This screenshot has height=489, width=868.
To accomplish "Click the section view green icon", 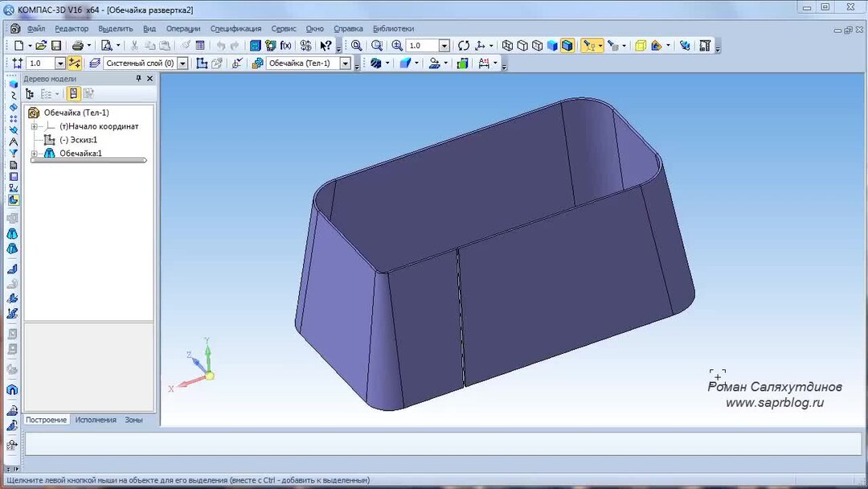I will 462,63.
